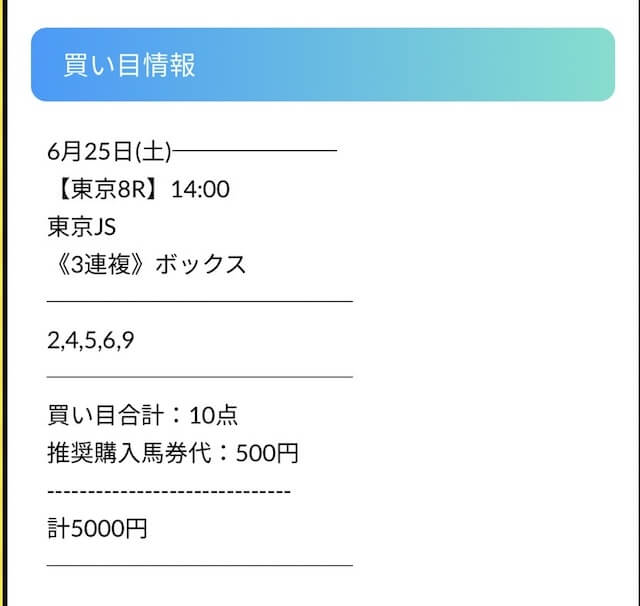Click the ボックス text
This screenshot has width=640, height=606.
pos(200,265)
